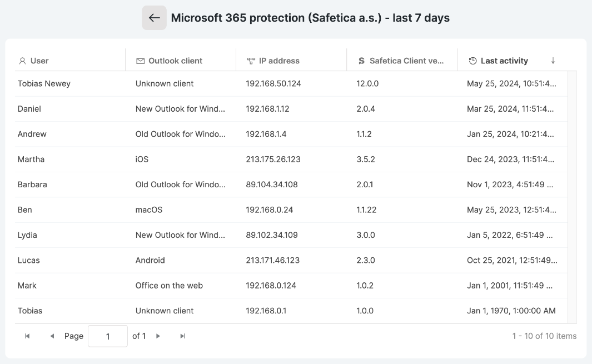Toggle sort arrow on Last activity column
Screen dimensions: 592x364
coord(553,61)
